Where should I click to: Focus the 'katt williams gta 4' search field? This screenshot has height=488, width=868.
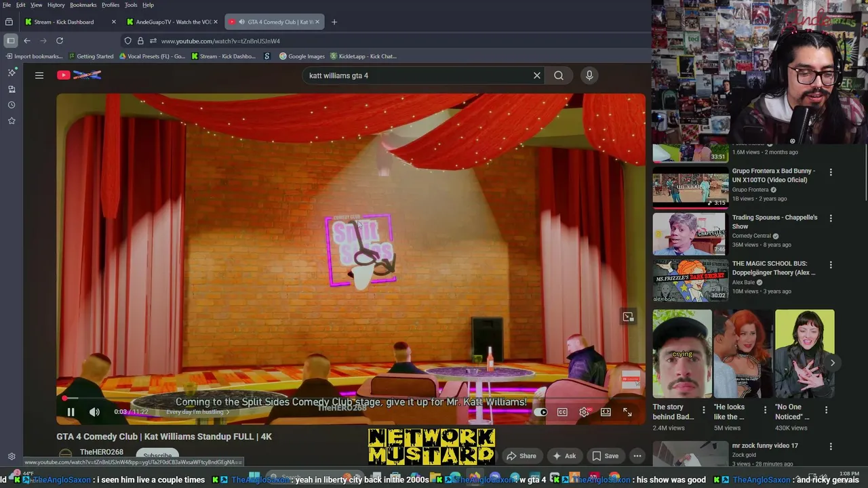pyautogui.click(x=417, y=75)
